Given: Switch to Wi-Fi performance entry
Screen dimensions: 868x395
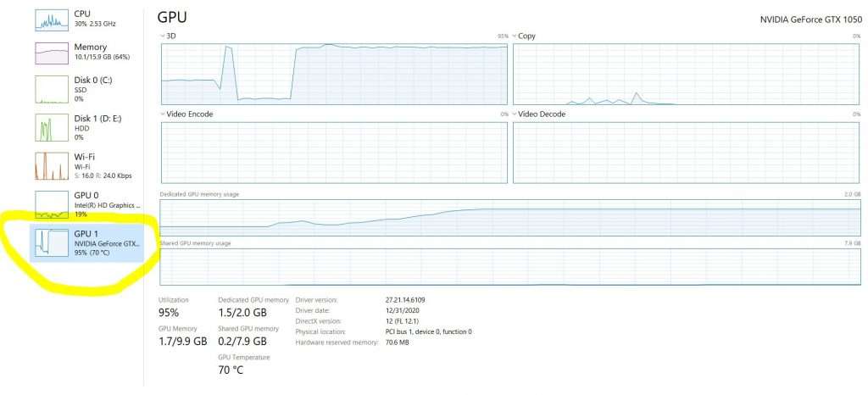Looking at the screenshot, I should pyautogui.click(x=87, y=166).
